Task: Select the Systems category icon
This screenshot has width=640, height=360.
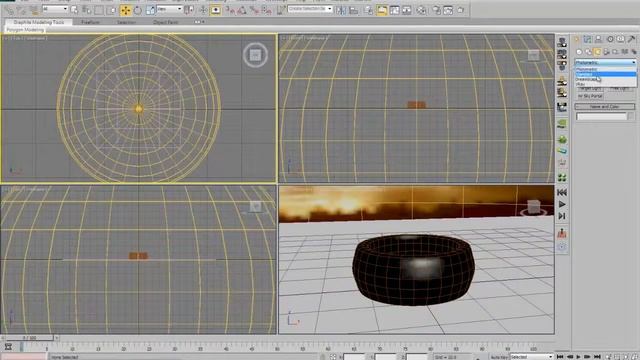Action: 633,52
